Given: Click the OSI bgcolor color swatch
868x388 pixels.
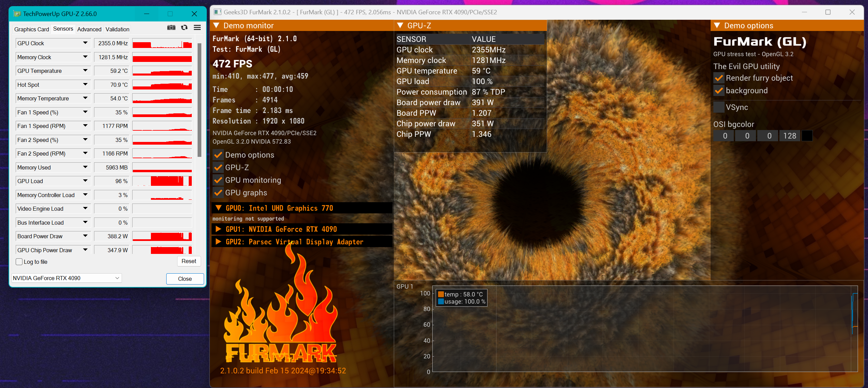Looking at the screenshot, I should [807, 135].
